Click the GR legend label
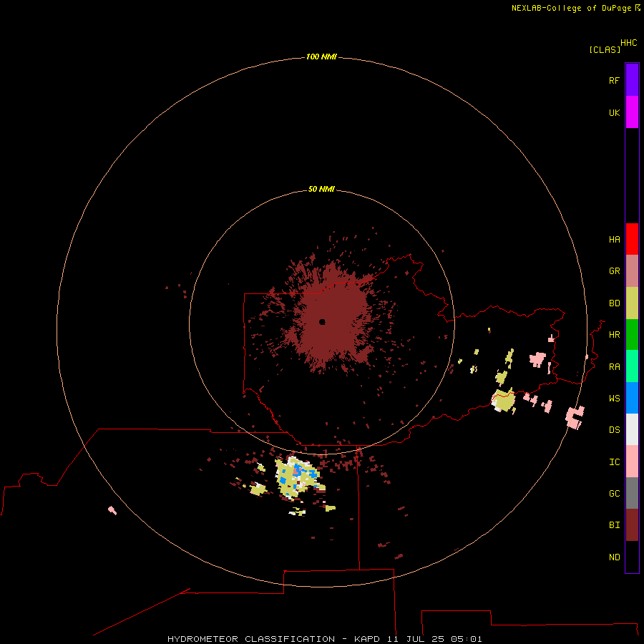644x644 pixels. tap(615, 271)
